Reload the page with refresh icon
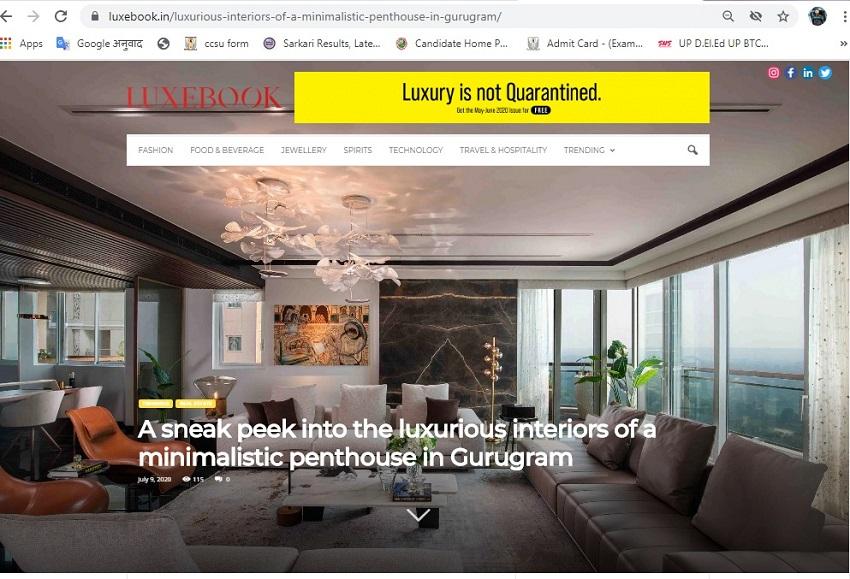850x579 pixels. (61, 16)
